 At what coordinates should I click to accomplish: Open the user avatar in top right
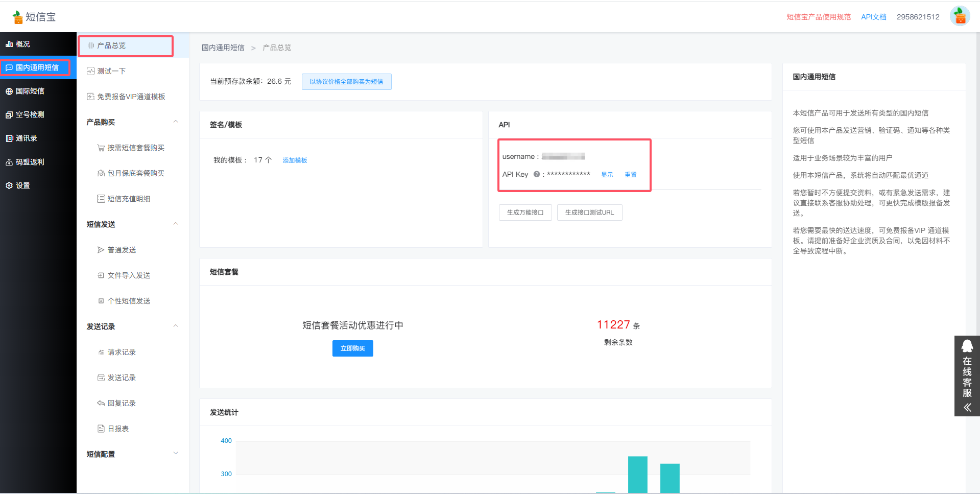pos(960,16)
